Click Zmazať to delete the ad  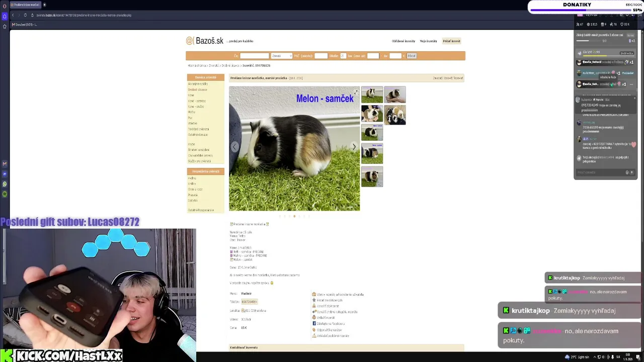pos(438,78)
